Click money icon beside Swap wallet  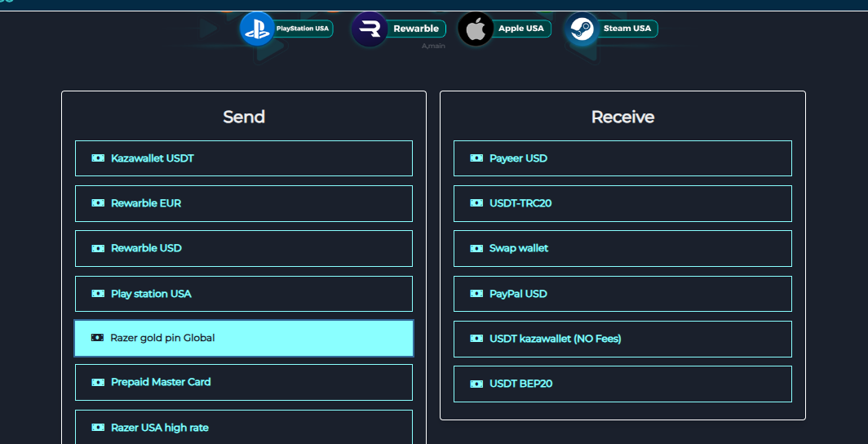[476, 248]
